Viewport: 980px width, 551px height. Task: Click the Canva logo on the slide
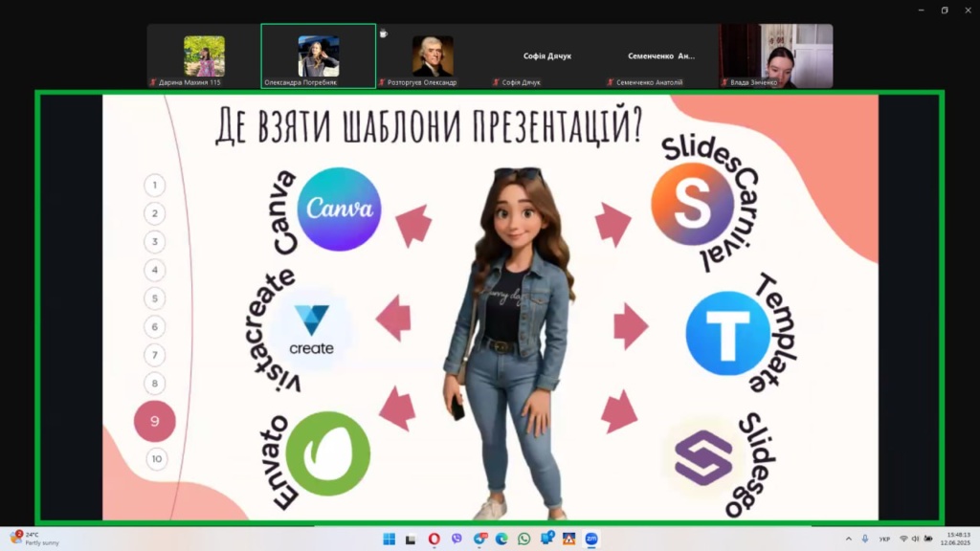click(339, 209)
